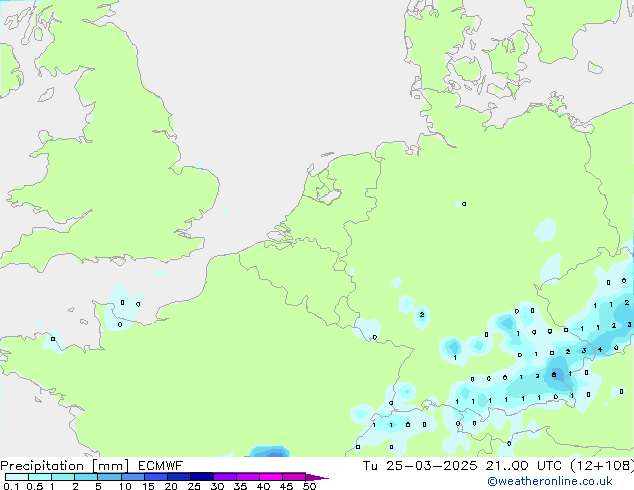
Task: Click the '15' legend scale label
Action: click(x=148, y=486)
